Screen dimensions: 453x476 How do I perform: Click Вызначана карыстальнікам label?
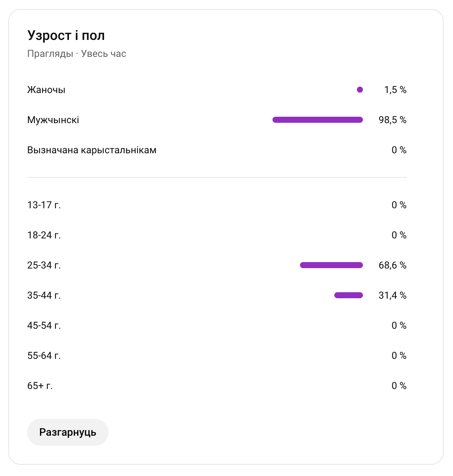(92, 150)
